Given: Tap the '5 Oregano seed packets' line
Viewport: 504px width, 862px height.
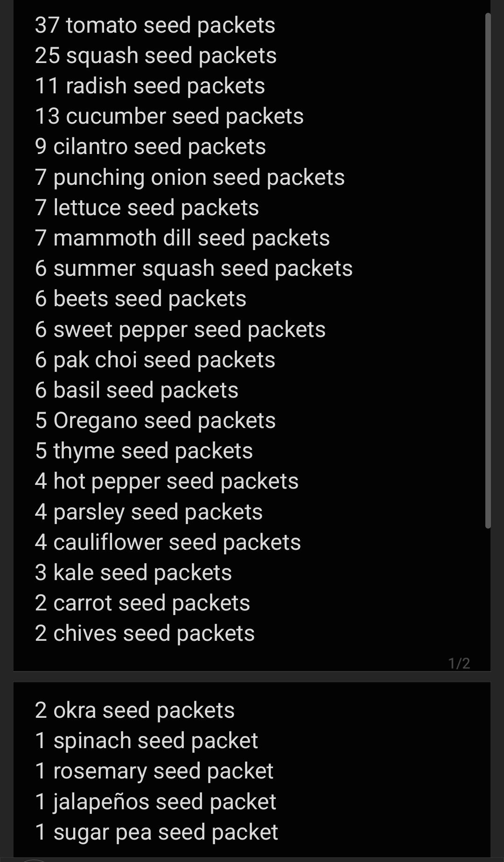Looking at the screenshot, I should [x=155, y=420].
